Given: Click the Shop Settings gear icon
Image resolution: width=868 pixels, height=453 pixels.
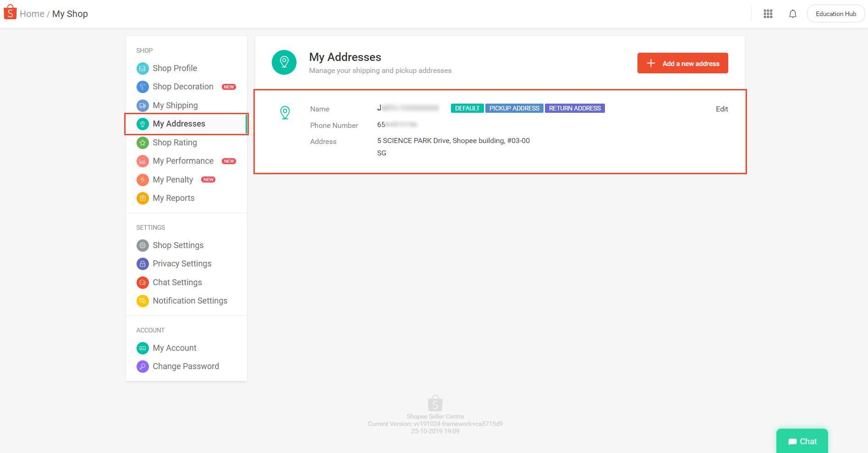Looking at the screenshot, I should pos(143,245).
